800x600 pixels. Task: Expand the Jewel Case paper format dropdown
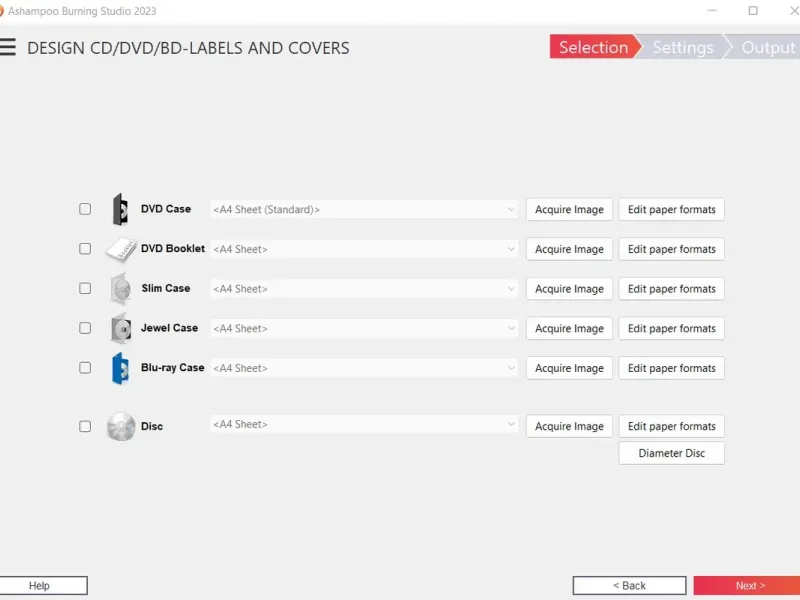[364, 329]
